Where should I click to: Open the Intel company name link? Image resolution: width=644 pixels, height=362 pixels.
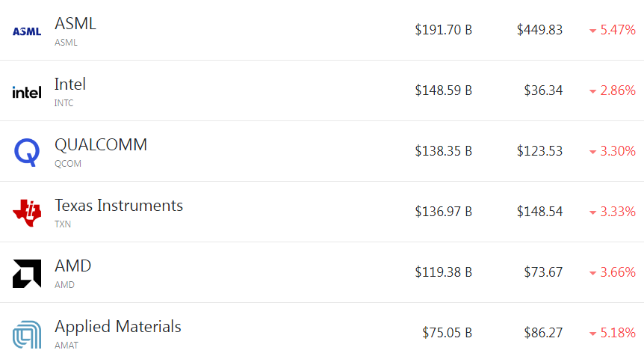coord(70,85)
